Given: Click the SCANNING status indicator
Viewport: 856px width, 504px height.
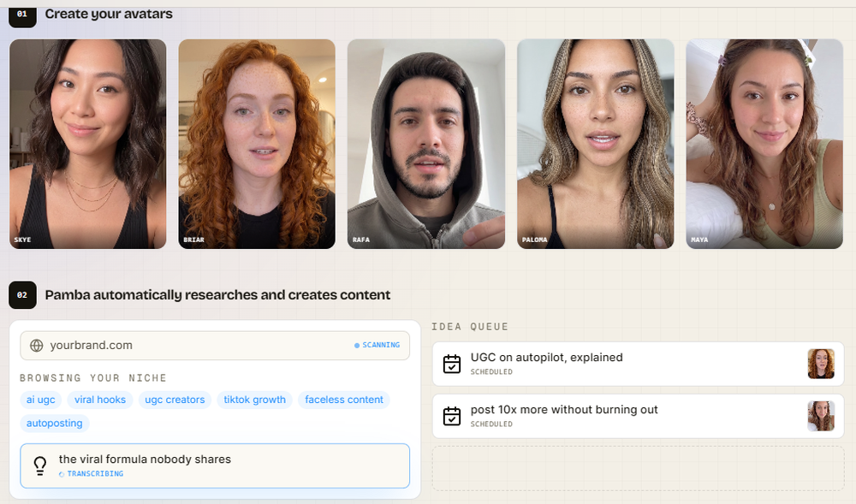Looking at the screenshot, I should pos(377,346).
